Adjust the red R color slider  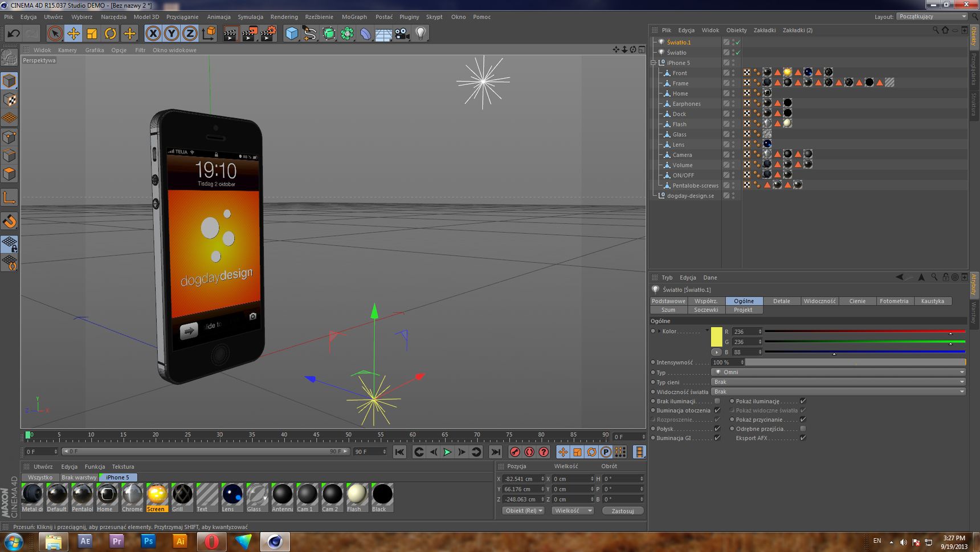(865, 331)
